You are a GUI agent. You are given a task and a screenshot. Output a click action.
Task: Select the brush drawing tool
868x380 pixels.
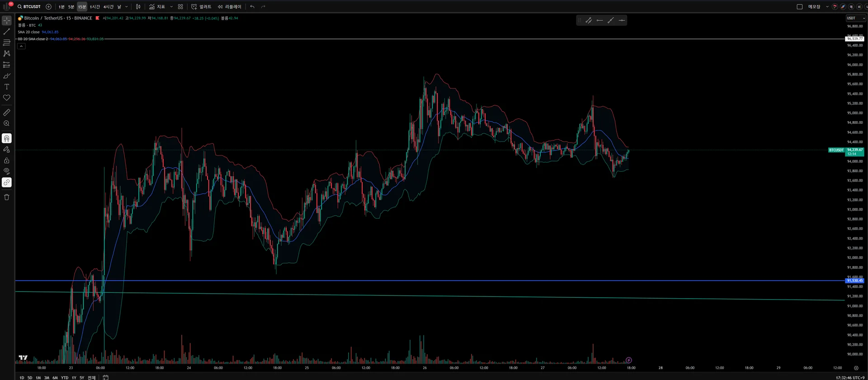7,75
